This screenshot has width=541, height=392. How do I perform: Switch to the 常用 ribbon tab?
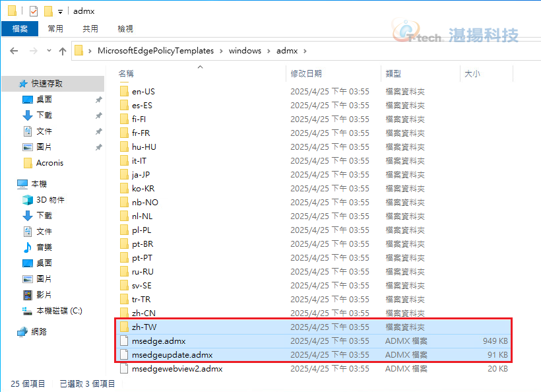pos(55,28)
